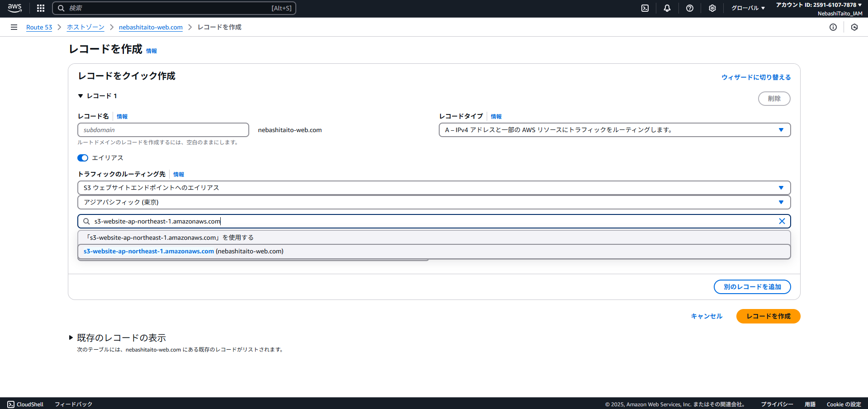The width and height of the screenshot is (868, 409).
Task: Switch to wizard via ウィザードに切り替える
Action: 756,77
